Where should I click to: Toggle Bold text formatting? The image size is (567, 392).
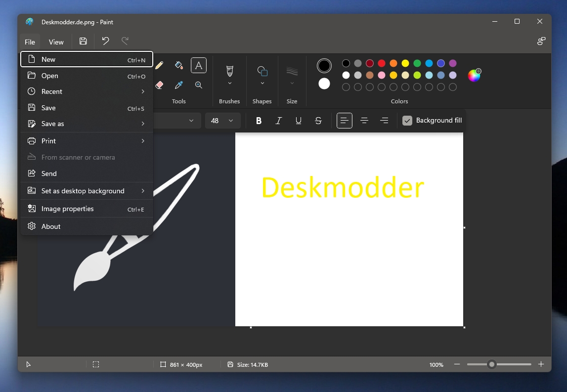click(259, 121)
